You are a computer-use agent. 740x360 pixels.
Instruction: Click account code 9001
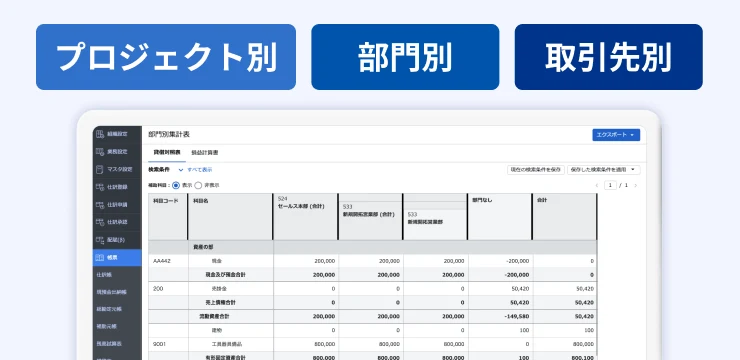click(160, 344)
